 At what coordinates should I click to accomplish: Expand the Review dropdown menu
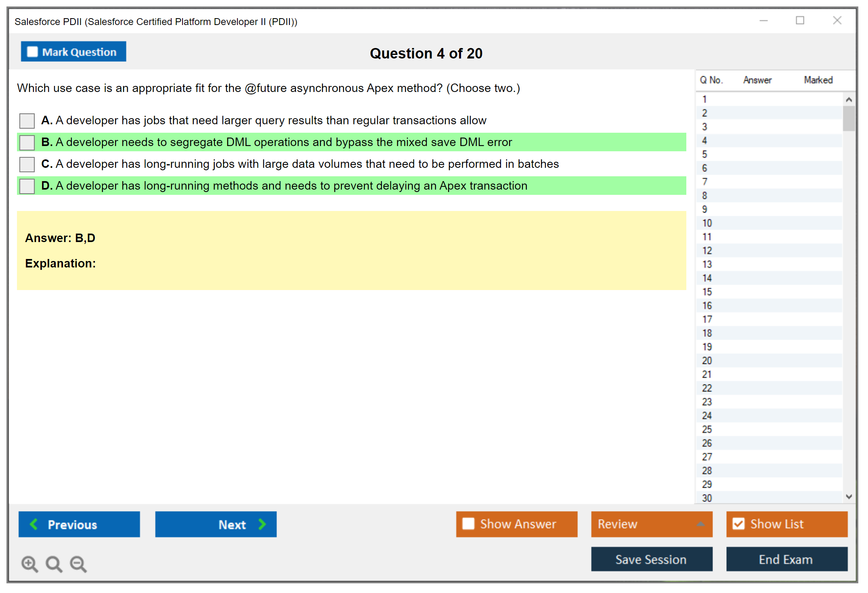[x=700, y=524]
